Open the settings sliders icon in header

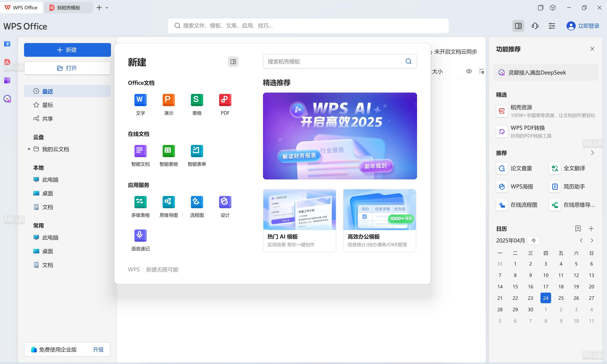[552, 26]
